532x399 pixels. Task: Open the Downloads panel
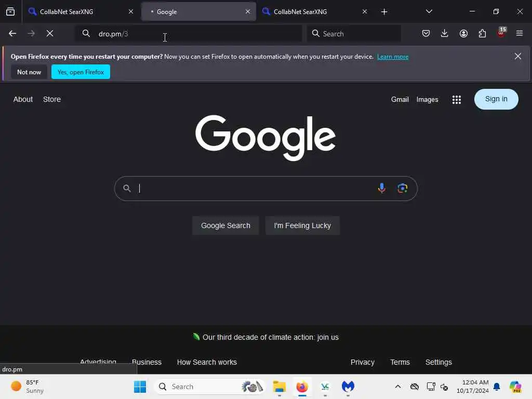click(x=445, y=33)
